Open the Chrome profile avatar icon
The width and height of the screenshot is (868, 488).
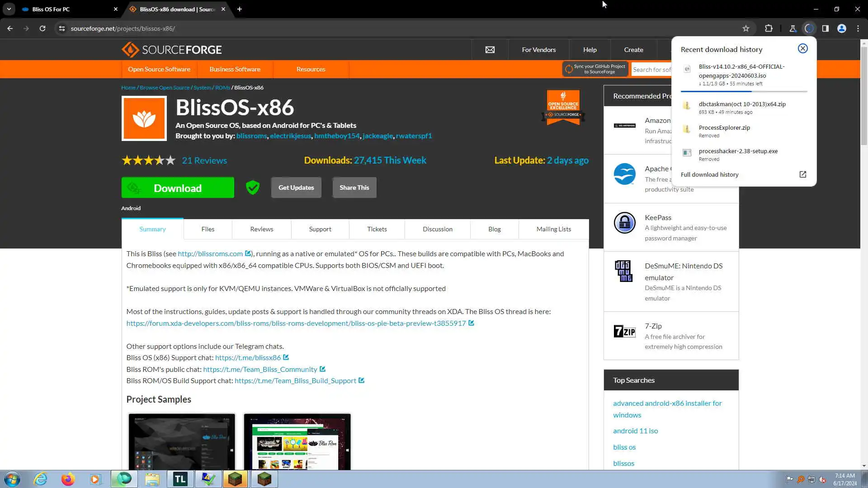point(841,28)
